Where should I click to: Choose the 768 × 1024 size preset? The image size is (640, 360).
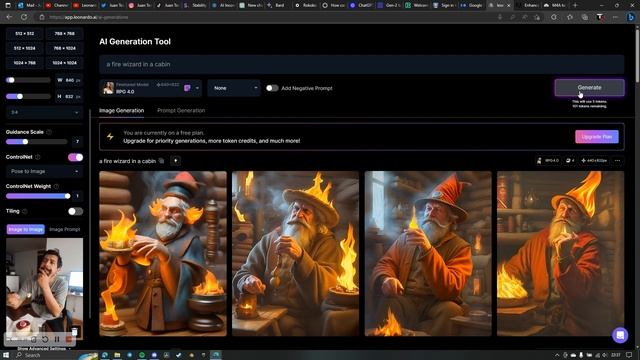64,48
